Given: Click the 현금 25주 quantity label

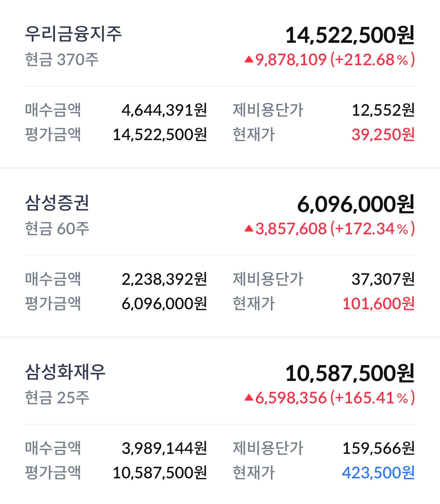Looking at the screenshot, I should pyautogui.click(x=57, y=398).
